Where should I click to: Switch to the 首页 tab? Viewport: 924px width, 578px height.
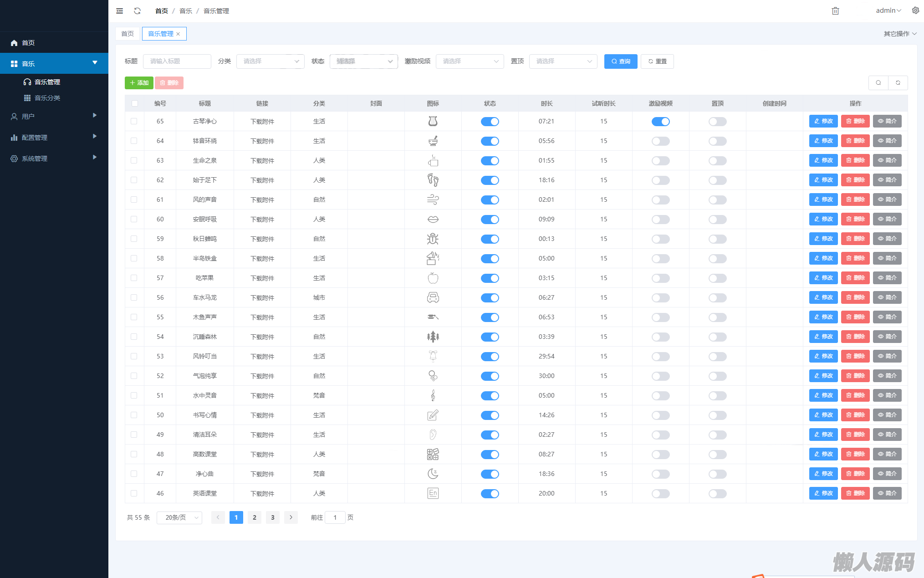[x=128, y=34]
